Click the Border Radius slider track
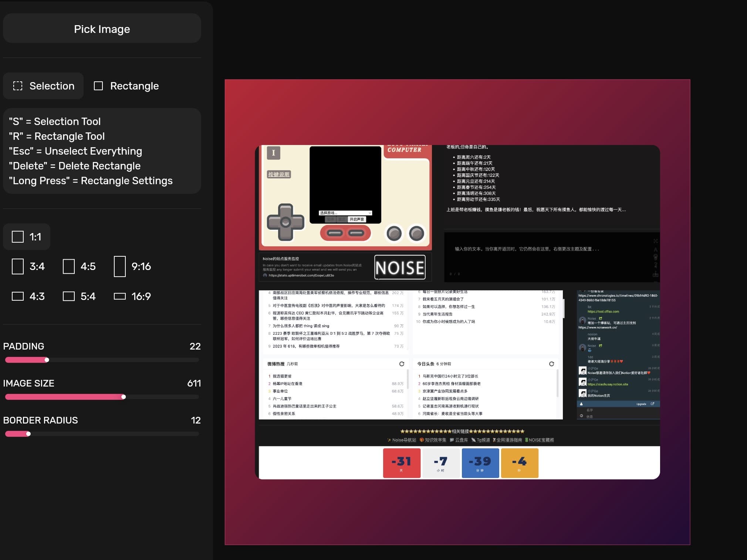 102,434
